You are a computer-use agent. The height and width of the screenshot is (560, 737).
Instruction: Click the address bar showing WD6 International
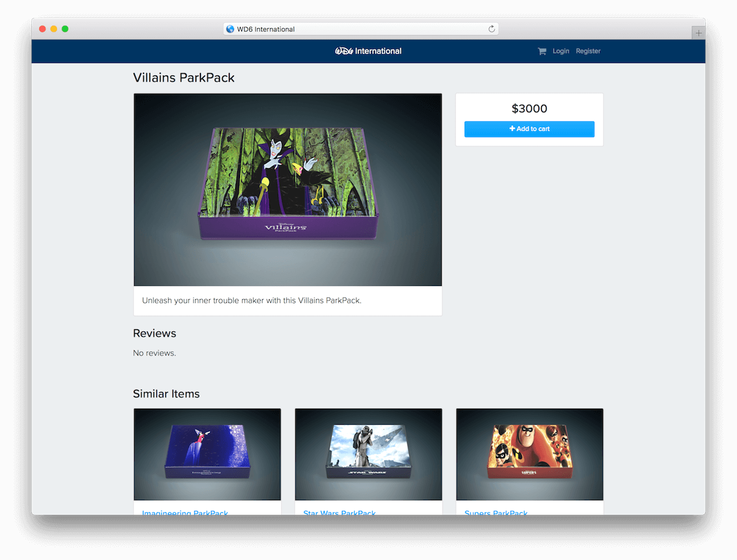point(361,29)
